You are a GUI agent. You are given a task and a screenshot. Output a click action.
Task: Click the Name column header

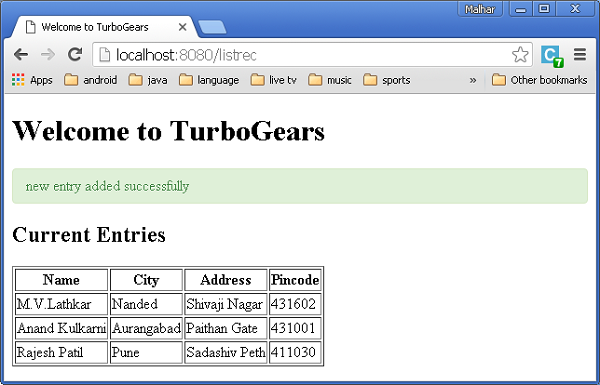pyautogui.click(x=61, y=280)
